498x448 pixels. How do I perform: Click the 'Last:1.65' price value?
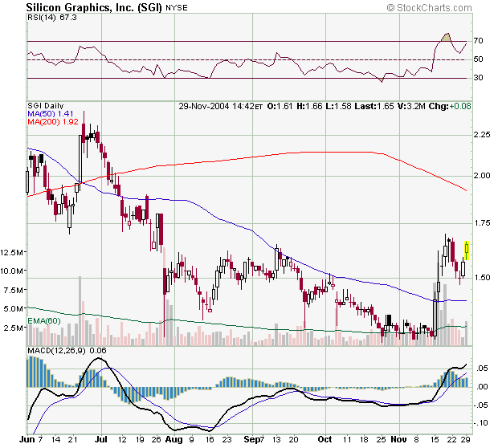pos(374,106)
